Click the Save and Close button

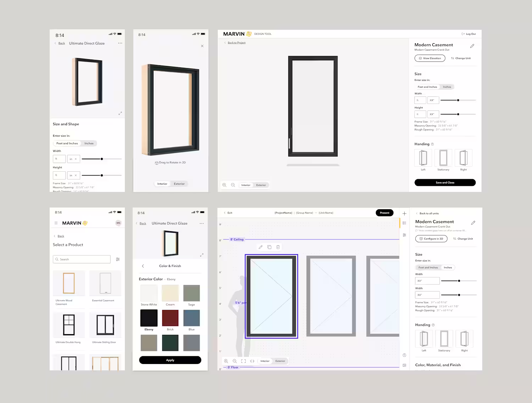tap(445, 183)
